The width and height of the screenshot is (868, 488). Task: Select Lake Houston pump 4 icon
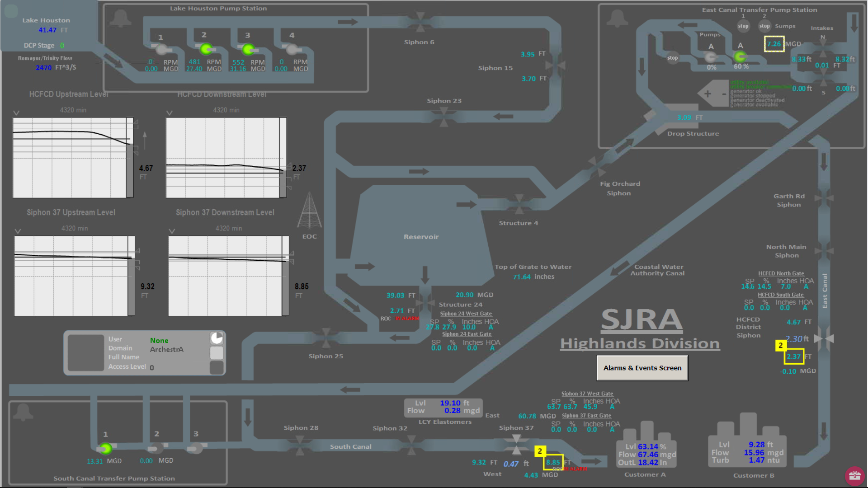(x=292, y=49)
